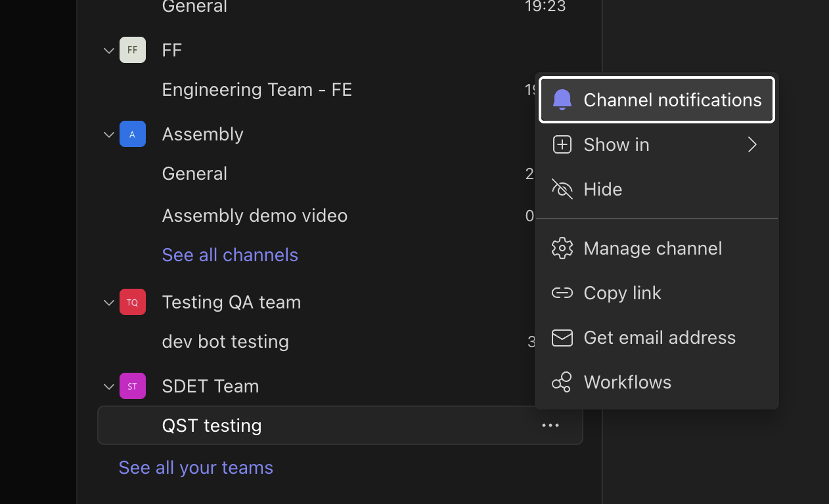Select Manage channel from the context menu
Viewport: 829px width, 504px height.
(652, 248)
